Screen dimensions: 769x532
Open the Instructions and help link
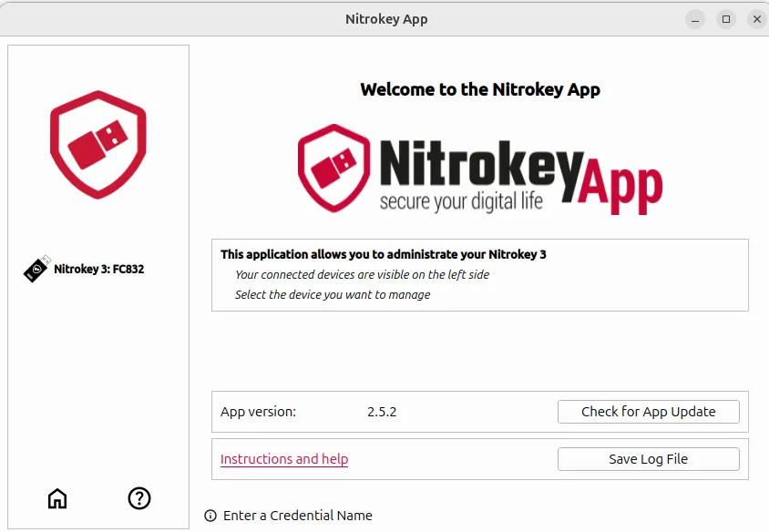tap(284, 459)
